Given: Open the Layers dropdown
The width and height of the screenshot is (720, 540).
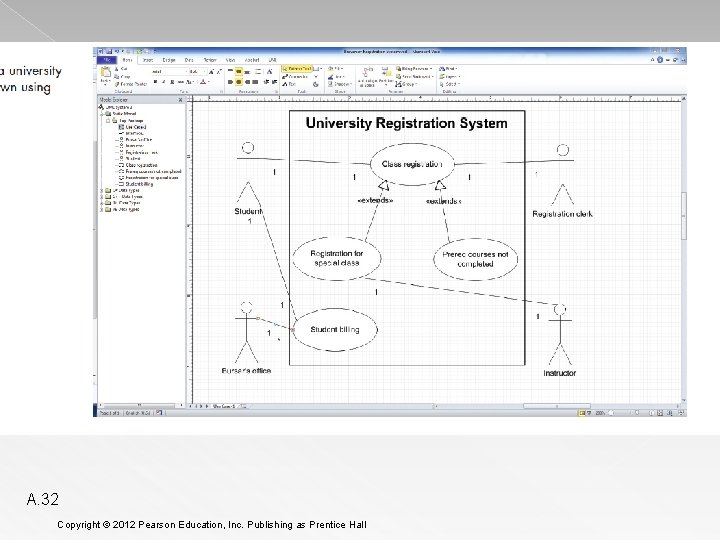Looking at the screenshot, I should click(450, 77).
